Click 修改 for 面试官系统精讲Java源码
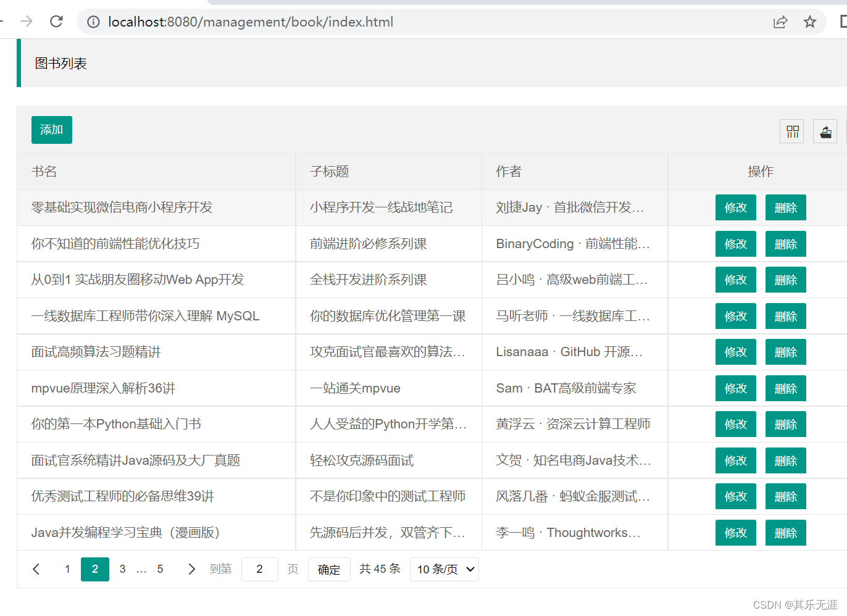This screenshot has height=616, width=847. pos(736,460)
